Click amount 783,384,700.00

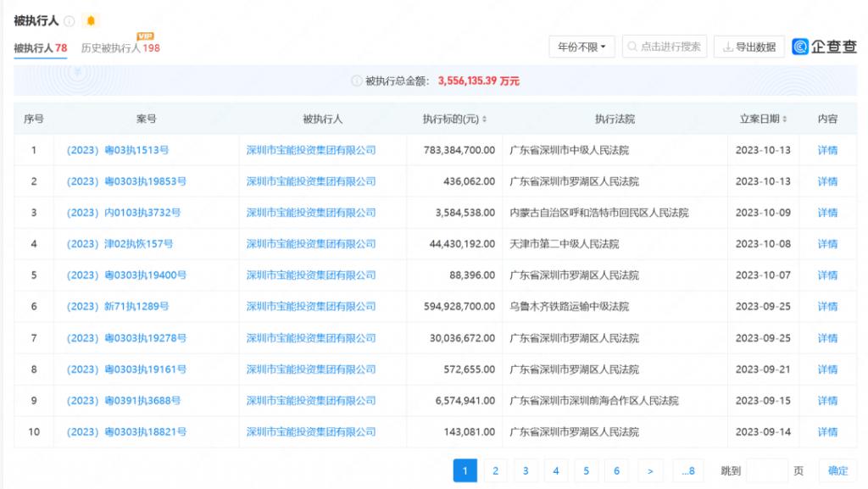click(x=459, y=151)
